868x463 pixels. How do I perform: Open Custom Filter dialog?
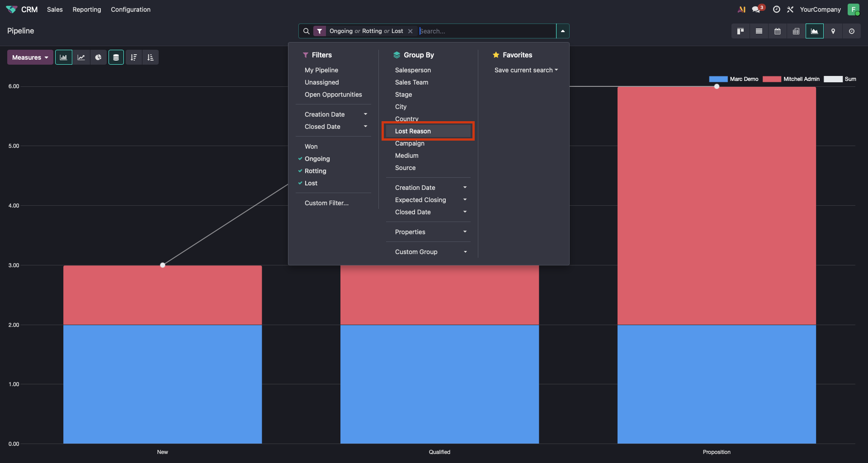click(326, 203)
